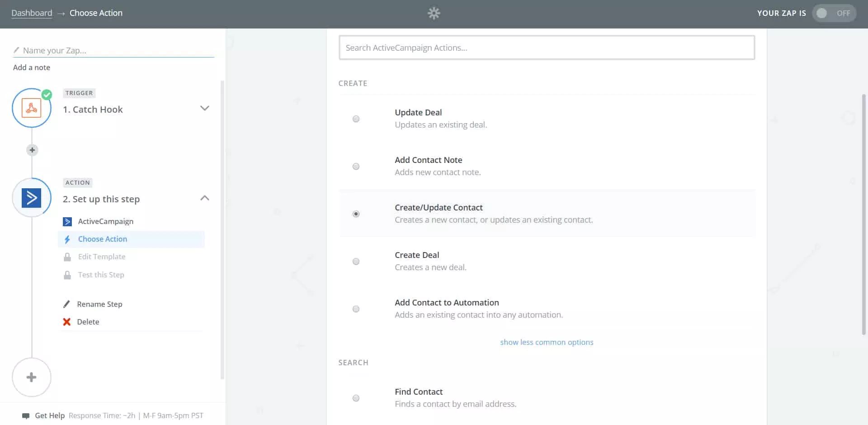Expand the Catch Hook trigger step
The width and height of the screenshot is (868, 425).
(205, 108)
